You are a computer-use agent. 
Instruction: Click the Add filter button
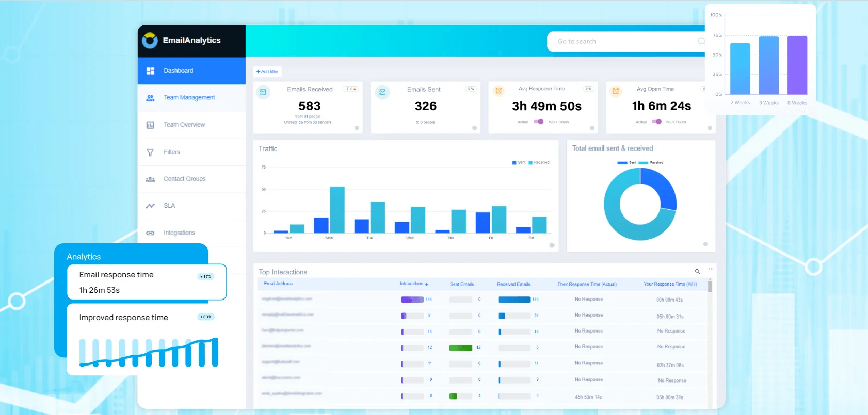(267, 72)
